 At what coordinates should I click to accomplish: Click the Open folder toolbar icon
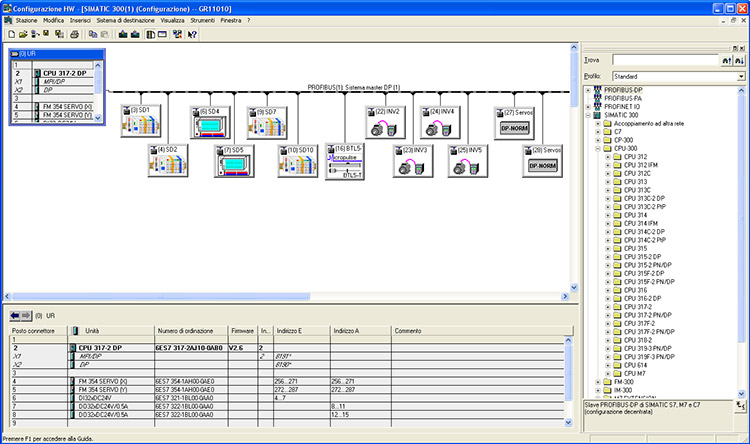(x=23, y=34)
